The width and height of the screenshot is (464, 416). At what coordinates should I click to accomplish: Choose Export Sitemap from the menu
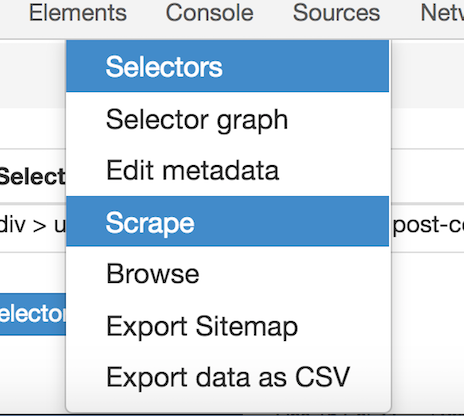pyautogui.click(x=227, y=326)
